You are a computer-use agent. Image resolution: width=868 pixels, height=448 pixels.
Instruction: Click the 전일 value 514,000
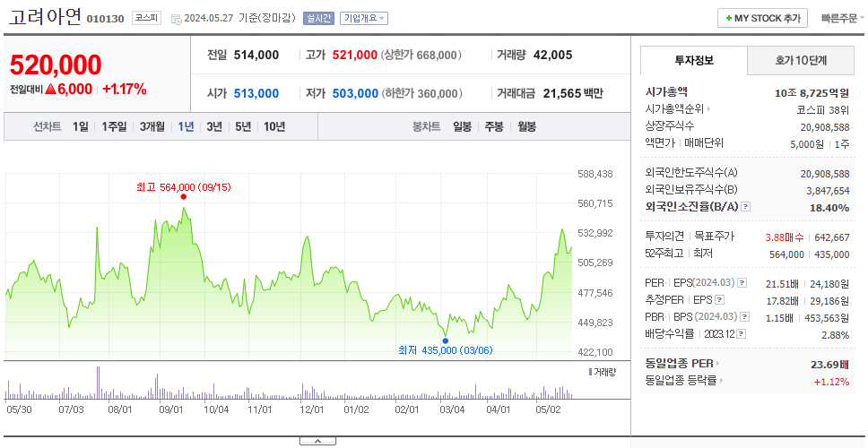256,55
